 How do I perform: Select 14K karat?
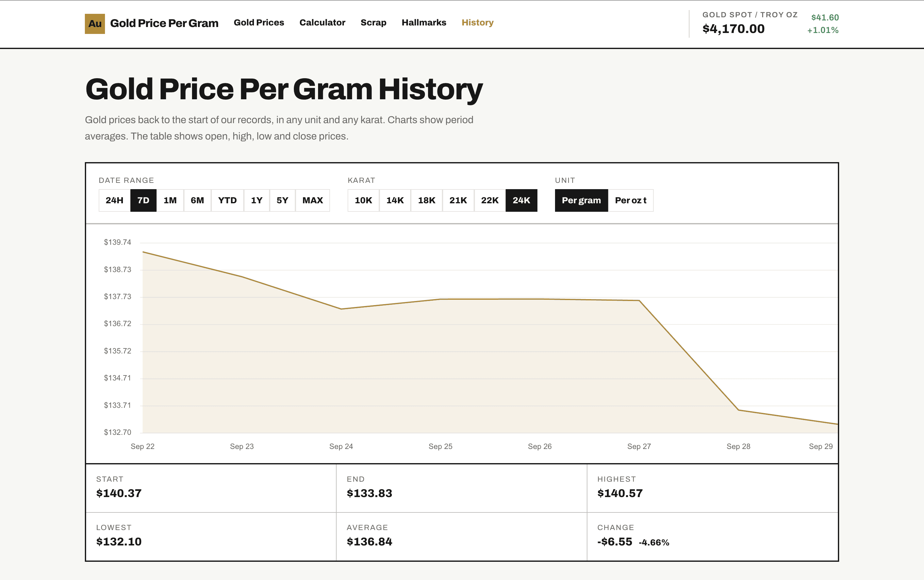click(395, 200)
